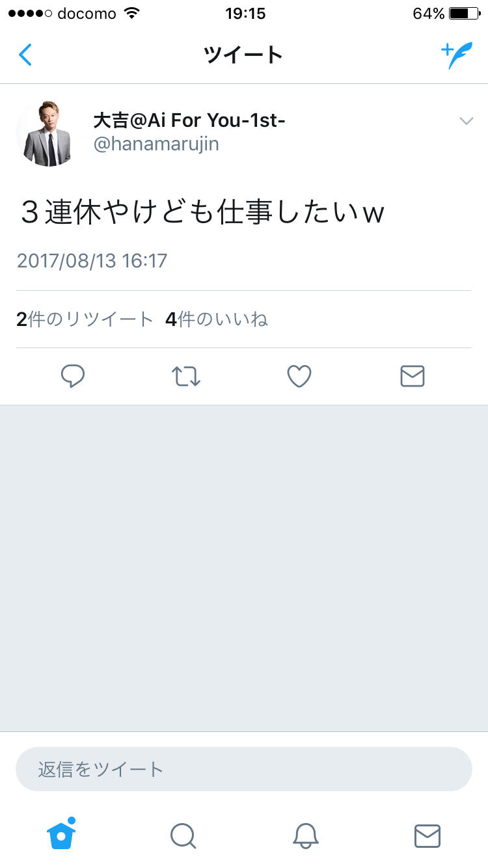View the 4件のいいね list
The height and width of the screenshot is (868, 488).
[x=217, y=319]
